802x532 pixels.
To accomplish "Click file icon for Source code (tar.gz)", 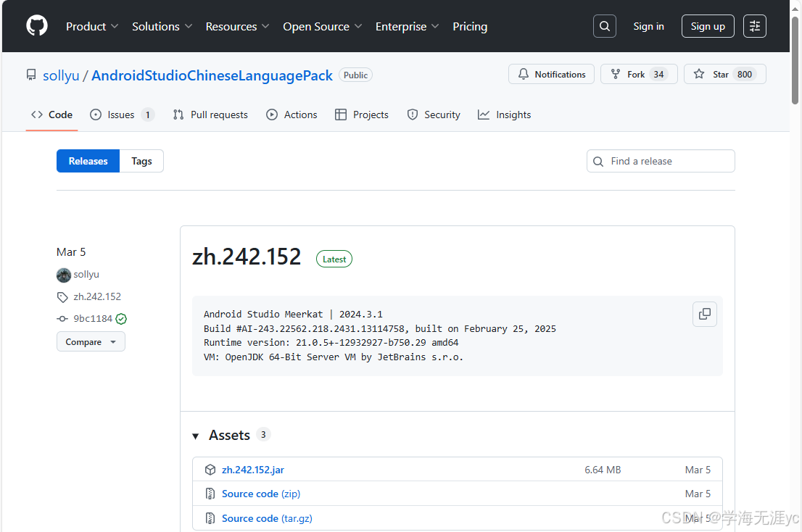I will [210, 518].
